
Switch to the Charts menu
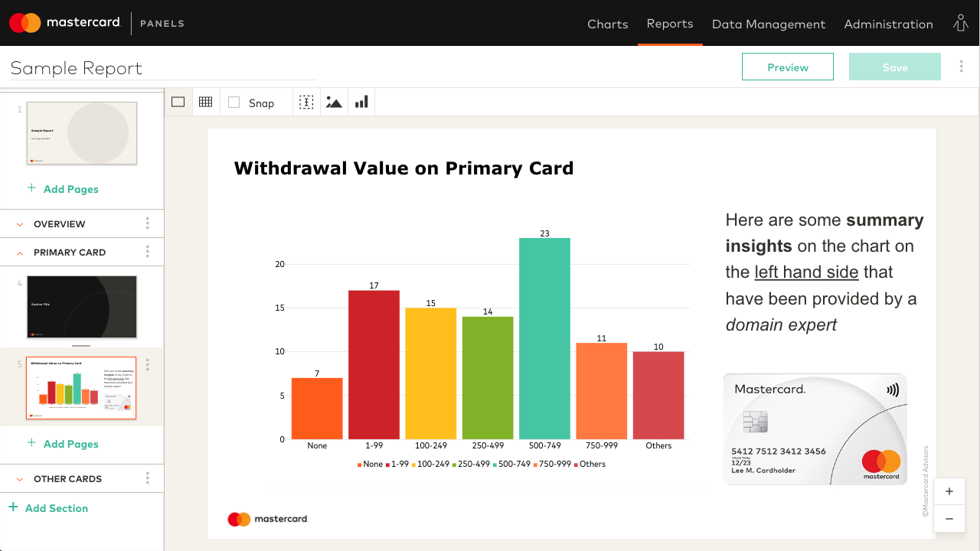tap(607, 24)
